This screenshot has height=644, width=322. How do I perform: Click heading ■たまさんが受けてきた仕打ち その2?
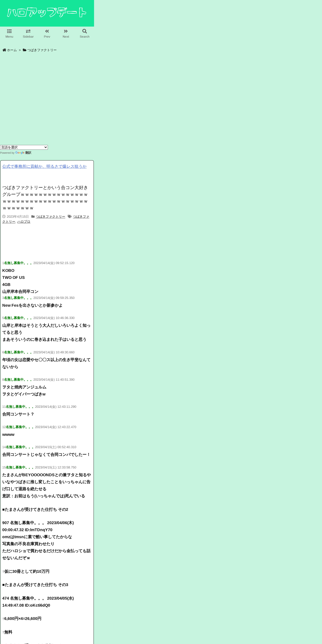click(35, 509)
